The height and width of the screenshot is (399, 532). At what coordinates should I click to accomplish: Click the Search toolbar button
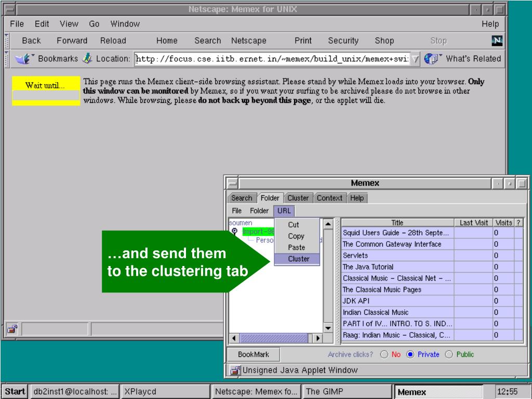(208, 41)
